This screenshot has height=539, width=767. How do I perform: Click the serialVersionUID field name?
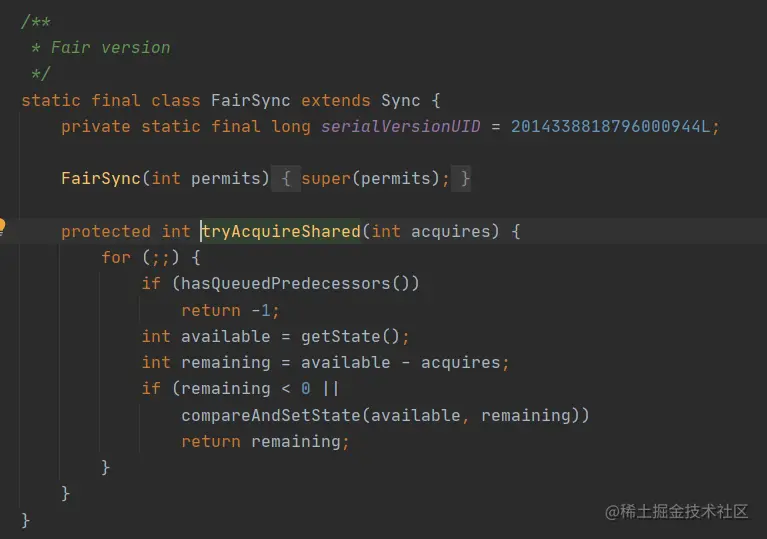point(401,127)
